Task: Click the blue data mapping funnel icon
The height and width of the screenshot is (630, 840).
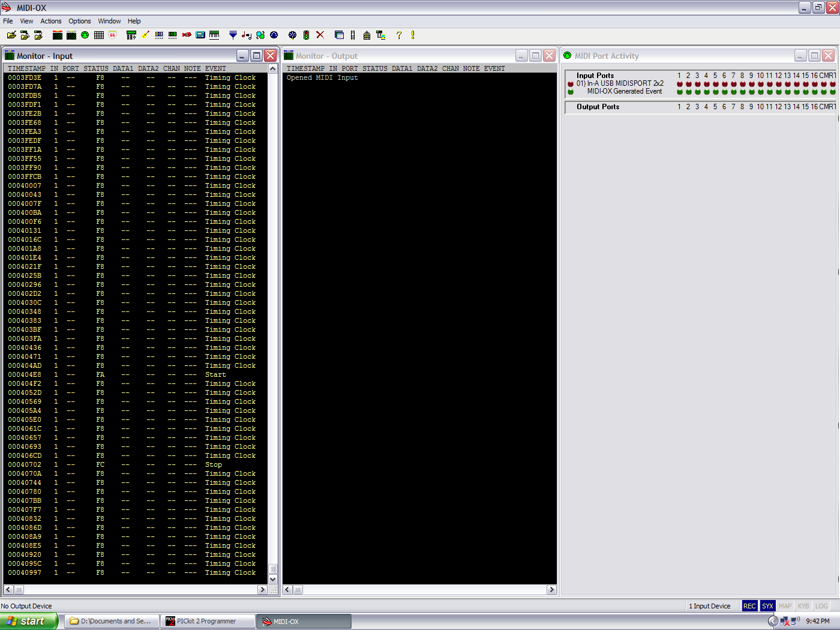Action: 233,35
